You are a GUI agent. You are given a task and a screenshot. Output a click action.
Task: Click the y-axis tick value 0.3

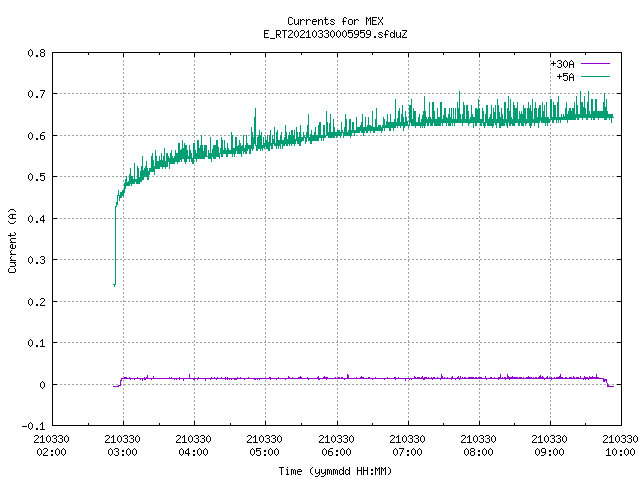pos(37,260)
